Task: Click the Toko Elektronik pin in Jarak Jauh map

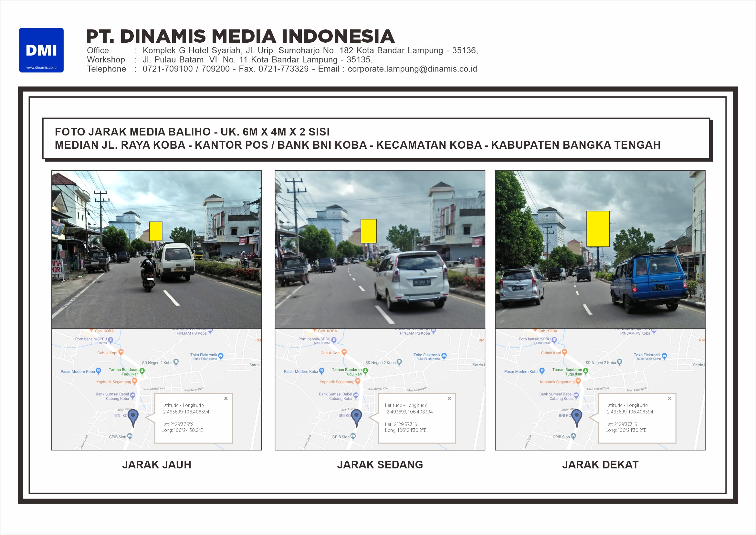Action: 221,356
